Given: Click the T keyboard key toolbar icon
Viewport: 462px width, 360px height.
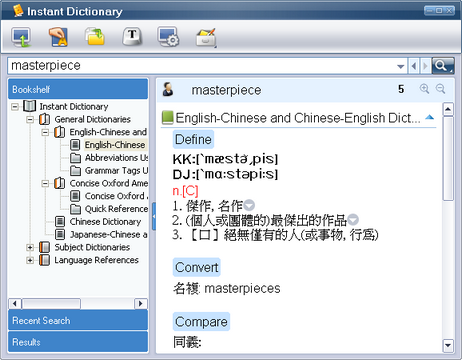Looking at the screenshot, I should 132,36.
